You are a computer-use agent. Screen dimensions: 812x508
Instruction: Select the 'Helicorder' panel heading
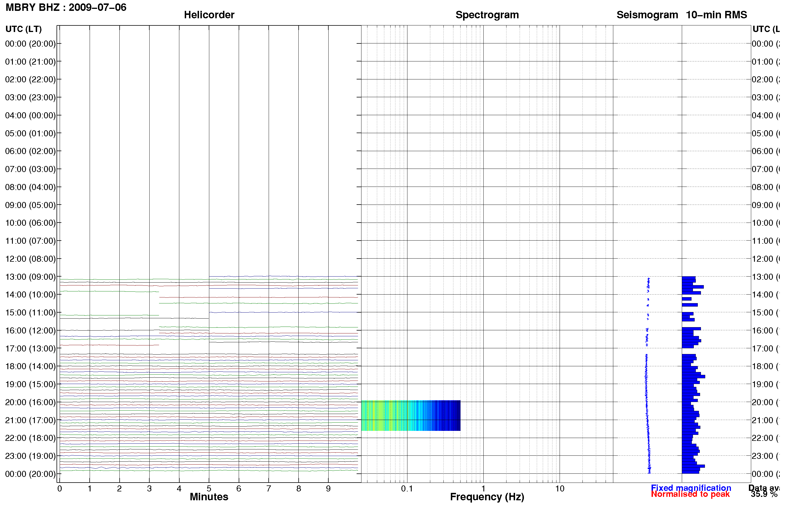209,15
